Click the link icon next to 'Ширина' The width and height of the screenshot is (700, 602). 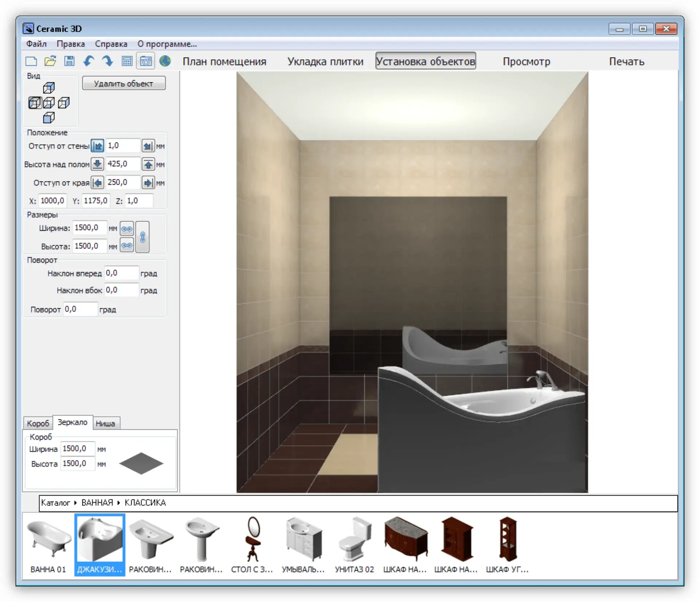(x=127, y=228)
